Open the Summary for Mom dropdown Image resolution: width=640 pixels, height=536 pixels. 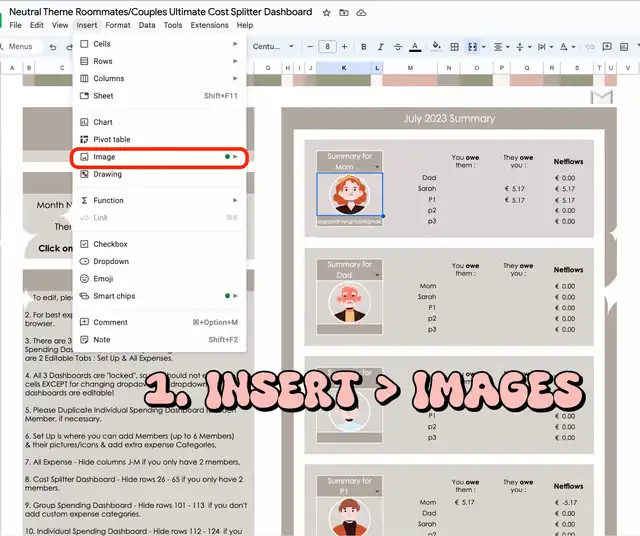click(378, 167)
